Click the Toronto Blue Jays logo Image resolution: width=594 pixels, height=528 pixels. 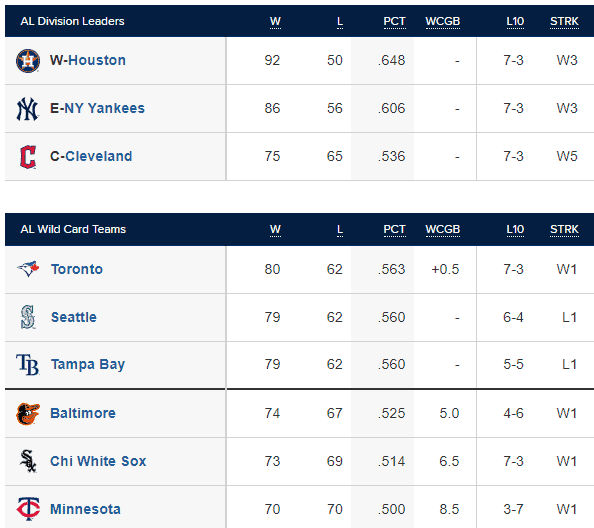[28, 269]
